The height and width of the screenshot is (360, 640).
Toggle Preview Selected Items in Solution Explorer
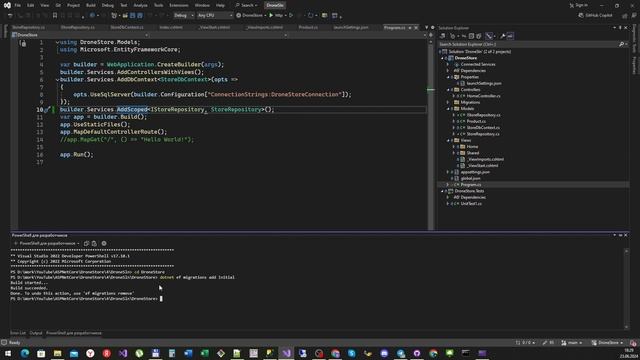pyautogui.click(x=510, y=36)
